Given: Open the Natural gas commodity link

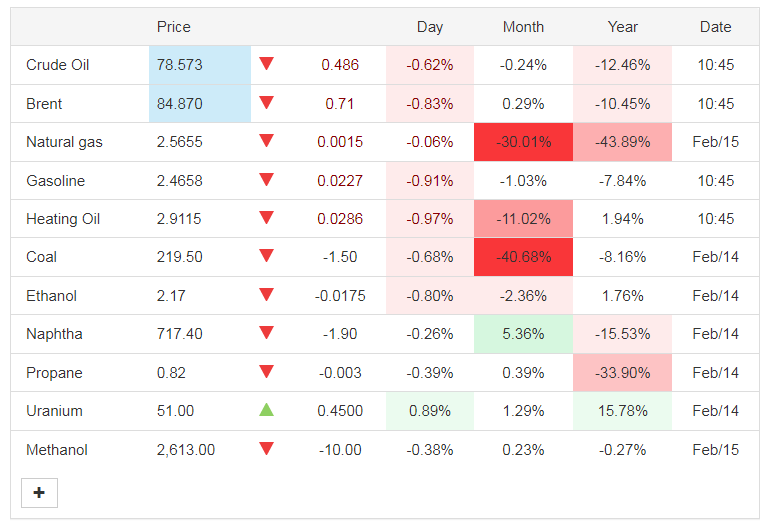Looking at the screenshot, I should coord(64,142).
